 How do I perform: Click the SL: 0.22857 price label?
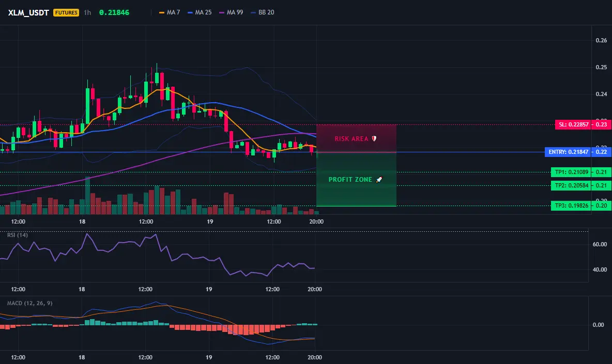click(573, 125)
